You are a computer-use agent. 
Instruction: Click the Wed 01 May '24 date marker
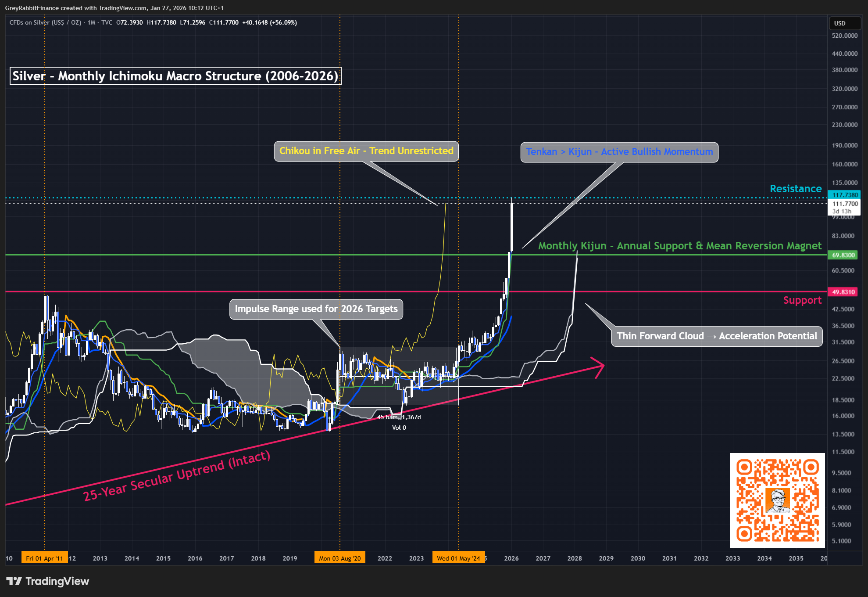pyautogui.click(x=458, y=558)
